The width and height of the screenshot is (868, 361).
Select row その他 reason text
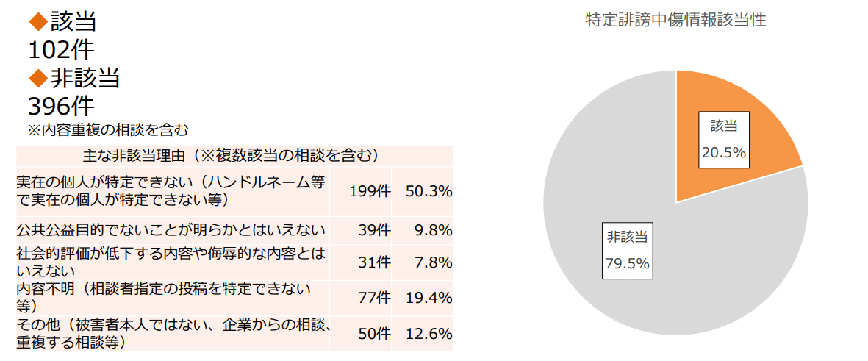[173, 334]
